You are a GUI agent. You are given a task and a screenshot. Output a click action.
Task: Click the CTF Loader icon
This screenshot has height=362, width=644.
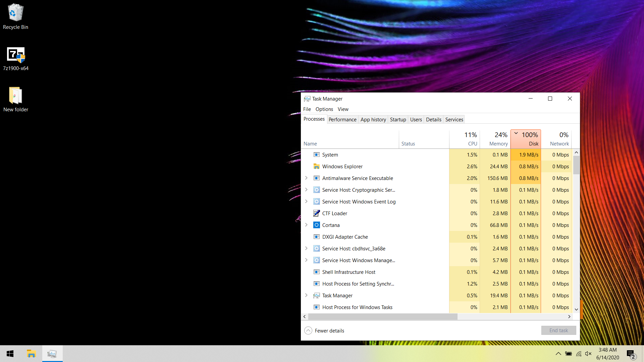click(316, 214)
